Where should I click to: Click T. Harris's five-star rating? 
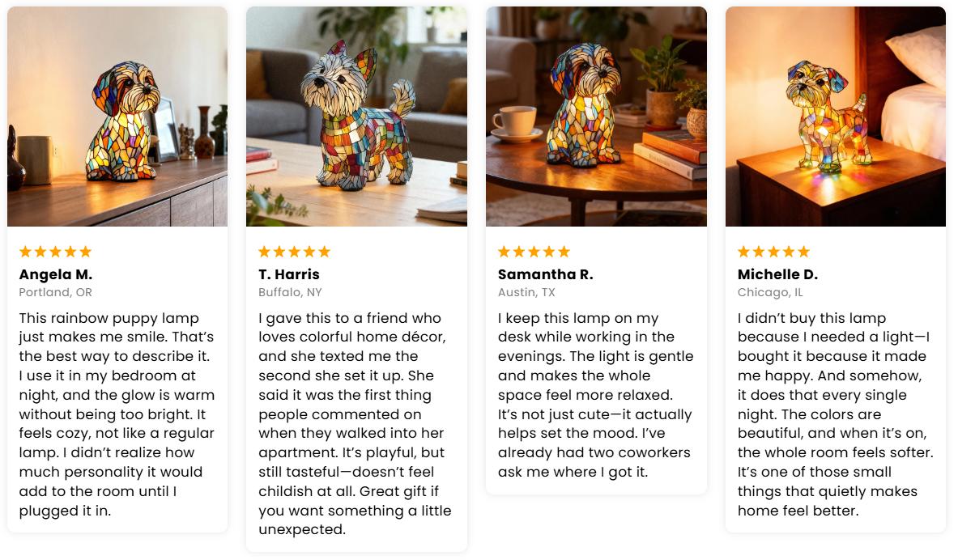295,252
